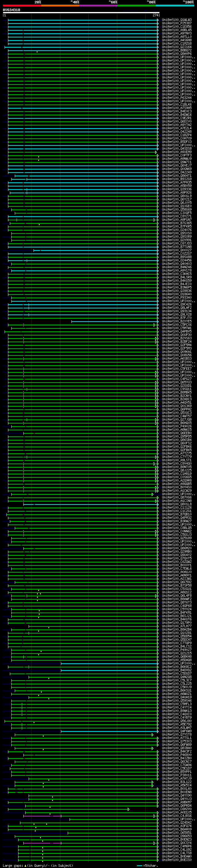Click the UniRef100_P93340 label
This screenshot has width=197, height=868.
(176, 297)
